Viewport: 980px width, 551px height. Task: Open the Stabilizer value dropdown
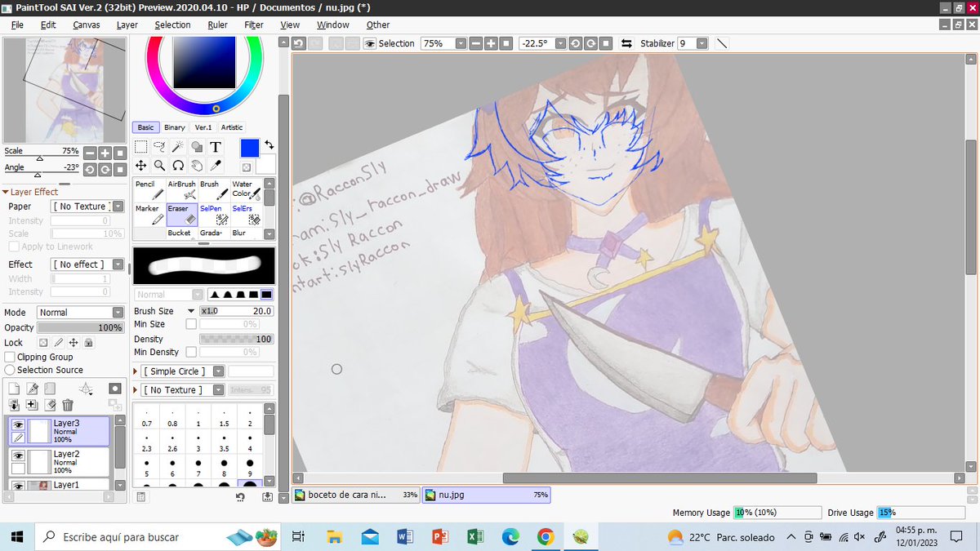point(702,43)
